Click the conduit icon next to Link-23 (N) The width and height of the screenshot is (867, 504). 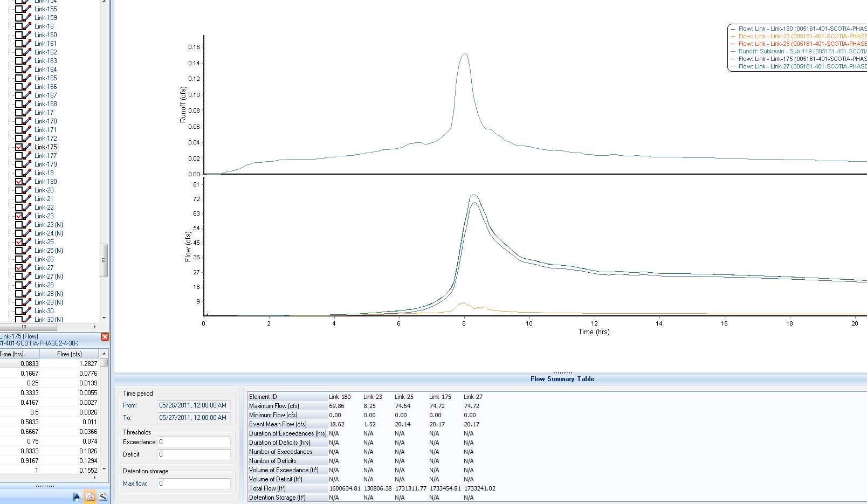pos(26,224)
